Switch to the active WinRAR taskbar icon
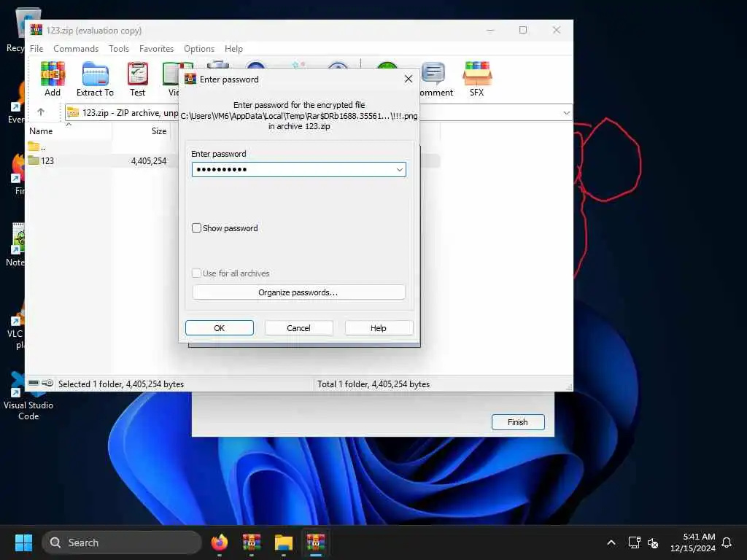The height and width of the screenshot is (560, 747). pos(315,542)
